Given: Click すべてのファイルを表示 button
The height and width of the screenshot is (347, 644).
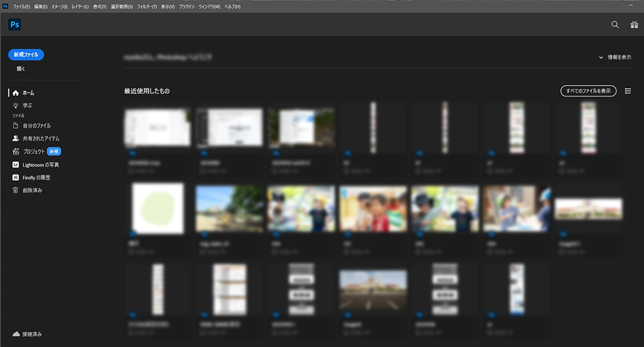Looking at the screenshot, I should click(588, 91).
